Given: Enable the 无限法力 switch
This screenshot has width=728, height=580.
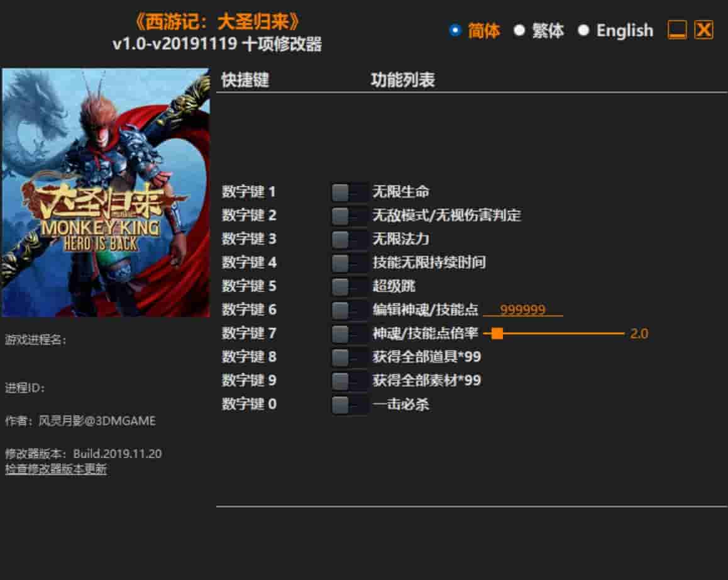Looking at the screenshot, I should point(348,239).
